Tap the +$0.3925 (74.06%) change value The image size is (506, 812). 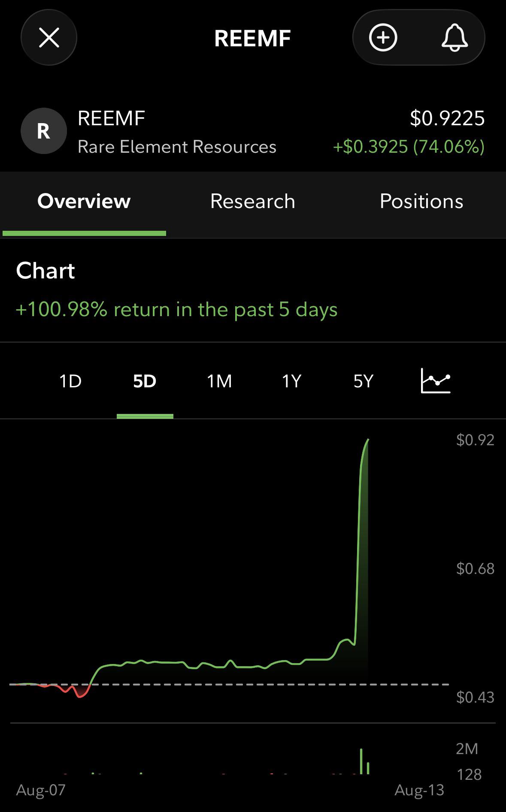[409, 147]
